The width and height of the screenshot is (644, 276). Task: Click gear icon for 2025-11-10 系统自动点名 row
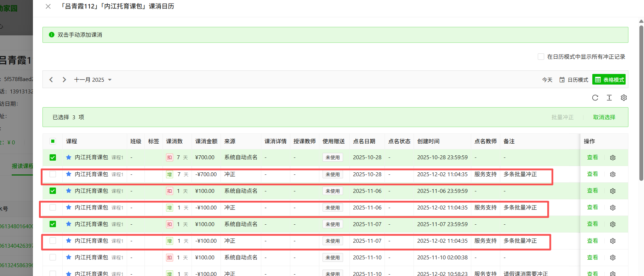(613, 258)
